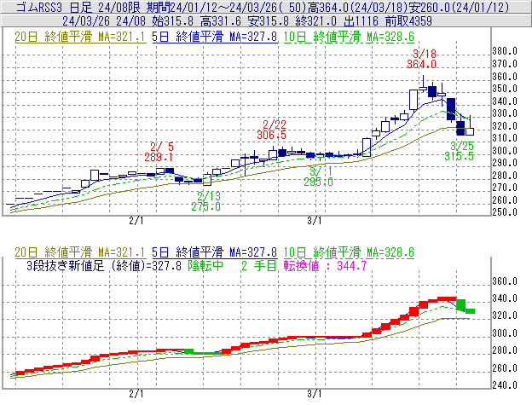This screenshot has height=405, width=532.
Task: Click the 2/1 date label under upper chart
Action: [136, 221]
